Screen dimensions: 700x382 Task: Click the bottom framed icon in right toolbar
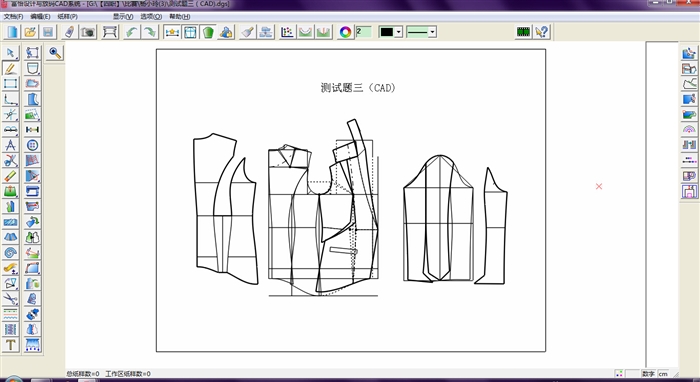tap(689, 191)
